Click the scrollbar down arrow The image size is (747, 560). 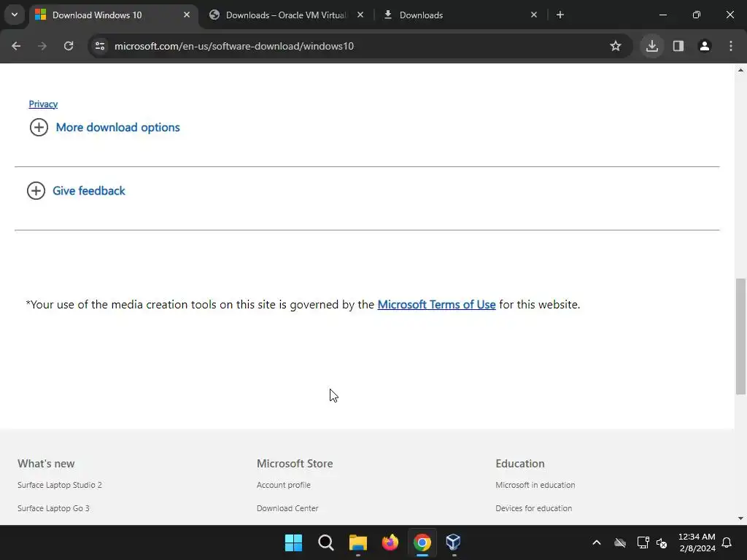click(740, 518)
